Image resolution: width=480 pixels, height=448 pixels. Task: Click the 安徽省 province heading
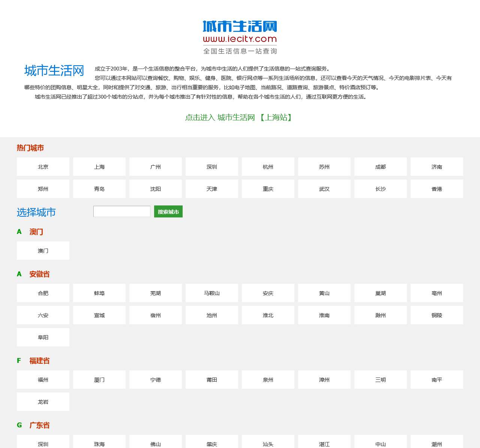point(39,274)
